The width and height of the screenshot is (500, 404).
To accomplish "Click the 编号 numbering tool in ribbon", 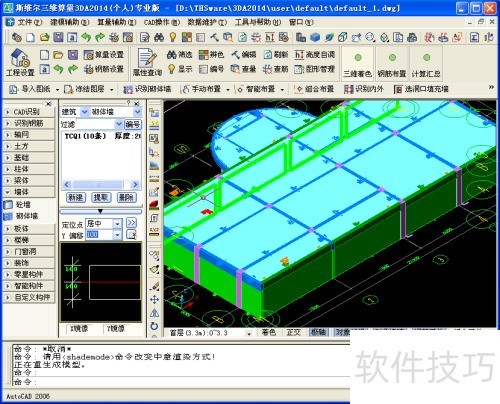I will pos(211,69).
